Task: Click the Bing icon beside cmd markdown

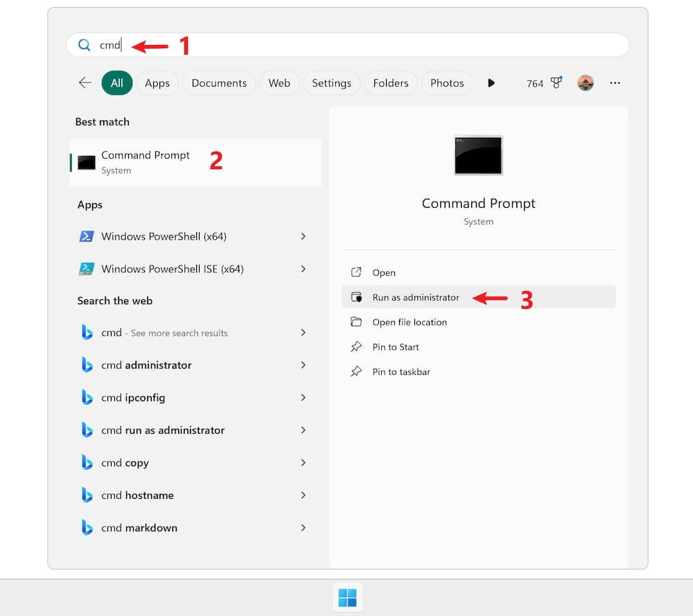Action: [x=87, y=527]
